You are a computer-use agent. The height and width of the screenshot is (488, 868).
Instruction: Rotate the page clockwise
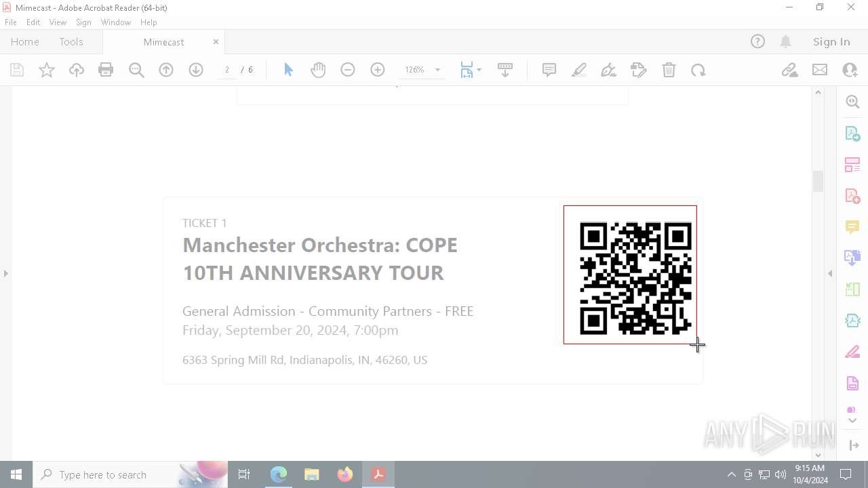tap(698, 70)
